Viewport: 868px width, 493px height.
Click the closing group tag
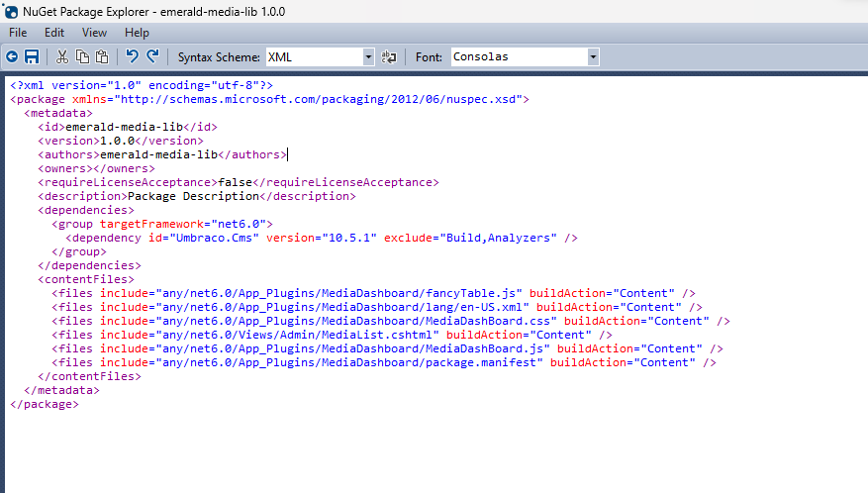pyautogui.click(x=79, y=251)
